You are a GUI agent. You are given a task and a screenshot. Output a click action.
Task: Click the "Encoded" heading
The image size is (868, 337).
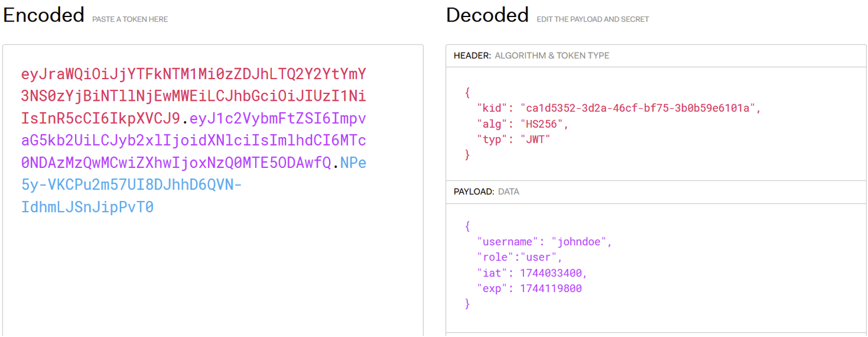44,15
